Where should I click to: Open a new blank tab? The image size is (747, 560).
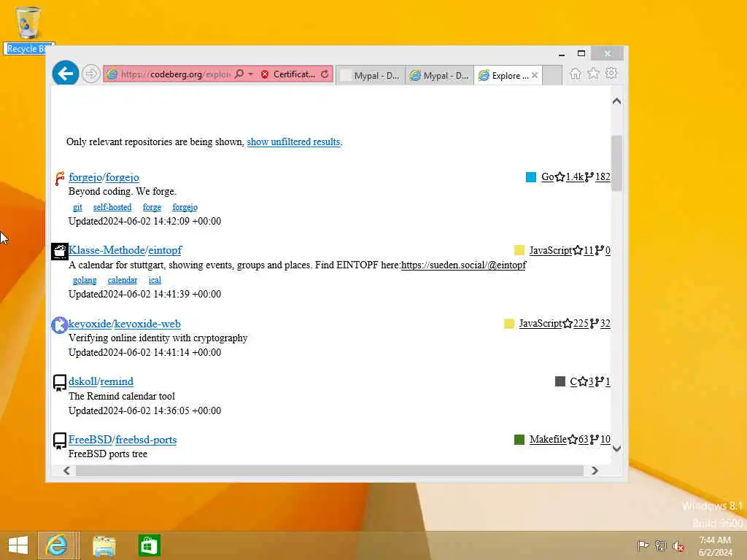coord(553,75)
